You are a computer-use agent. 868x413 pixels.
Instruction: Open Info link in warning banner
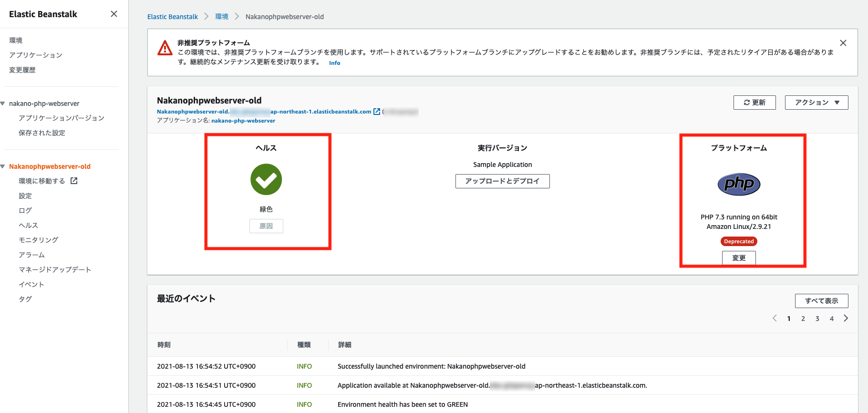[334, 63]
